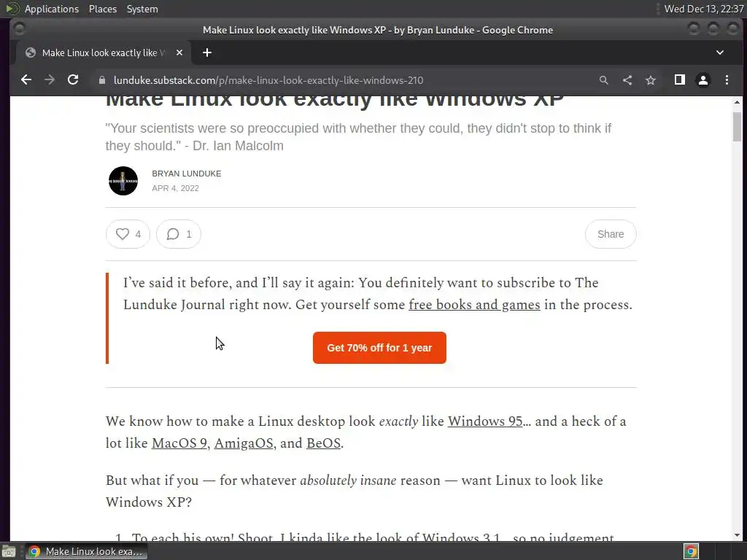The height and width of the screenshot is (560, 747).
Task: Click the page scrollbar up arrow
Action: click(737, 102)
